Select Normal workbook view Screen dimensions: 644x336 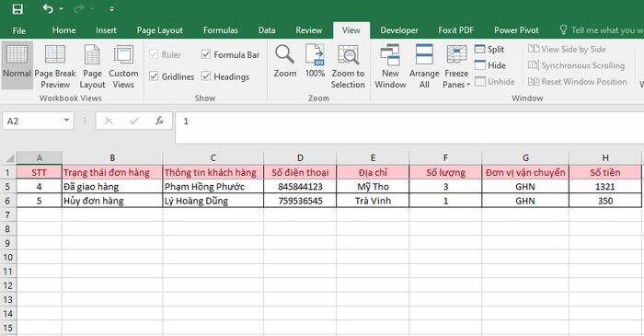coord(17,65)
